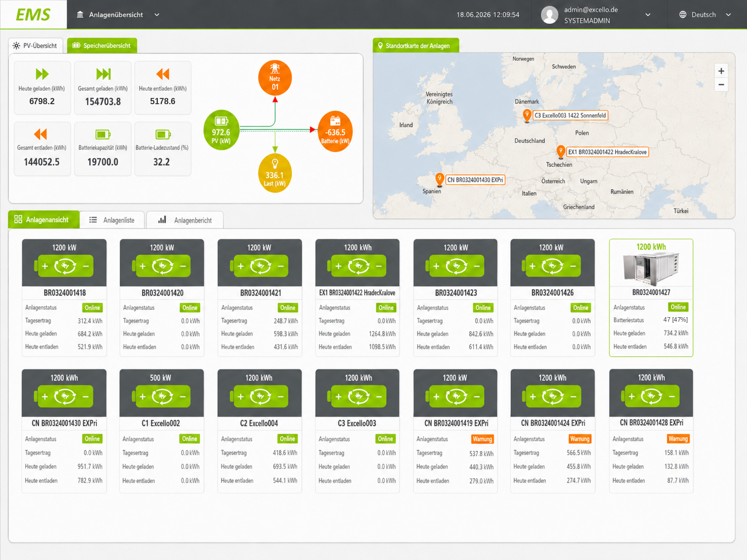Open the BR0324001420 battery card icon
The height and width of the screenshot is (560, 747).
(x=161, y=266)
